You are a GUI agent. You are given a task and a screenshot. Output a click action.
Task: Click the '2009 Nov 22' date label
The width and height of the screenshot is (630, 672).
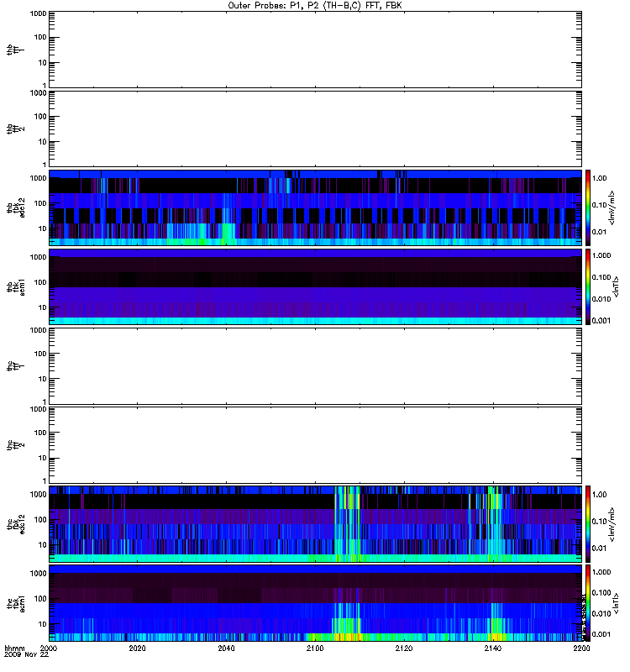26,655
